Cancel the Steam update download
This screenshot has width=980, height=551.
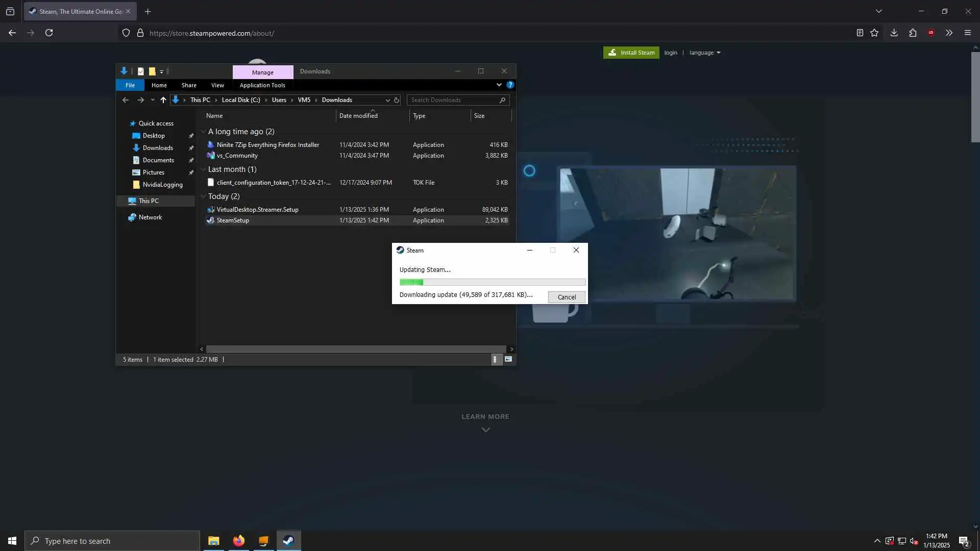[567, 297]
